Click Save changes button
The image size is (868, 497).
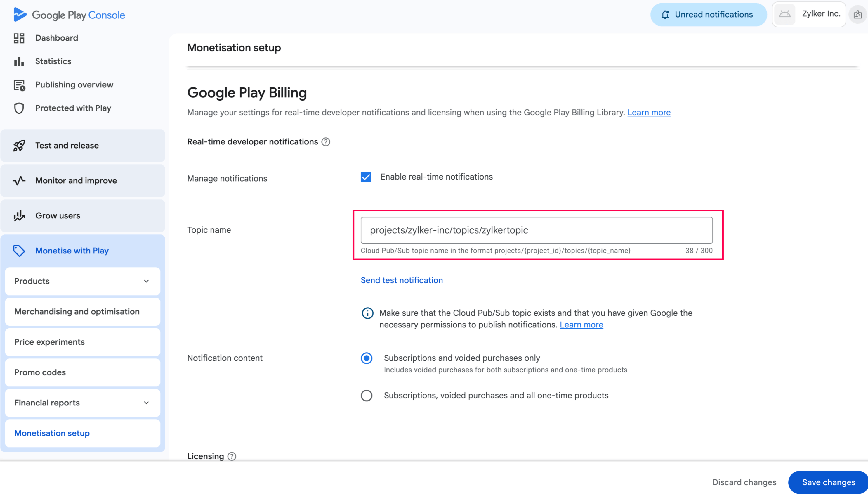829,482
